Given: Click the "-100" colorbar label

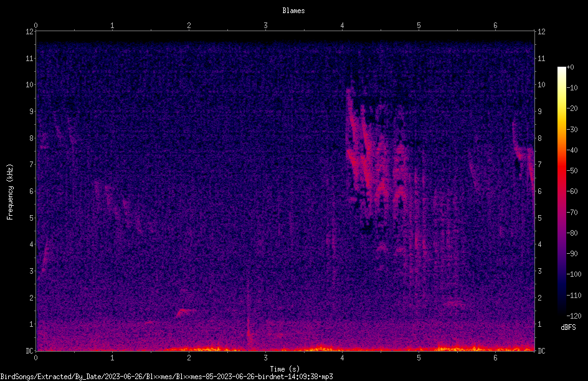Looking at the screenshot, I should 574,274.
